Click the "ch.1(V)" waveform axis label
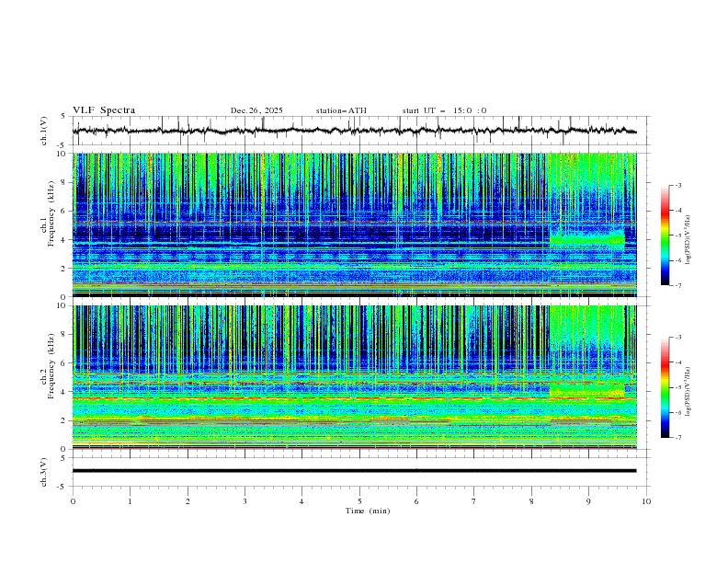 coord(43,131)
